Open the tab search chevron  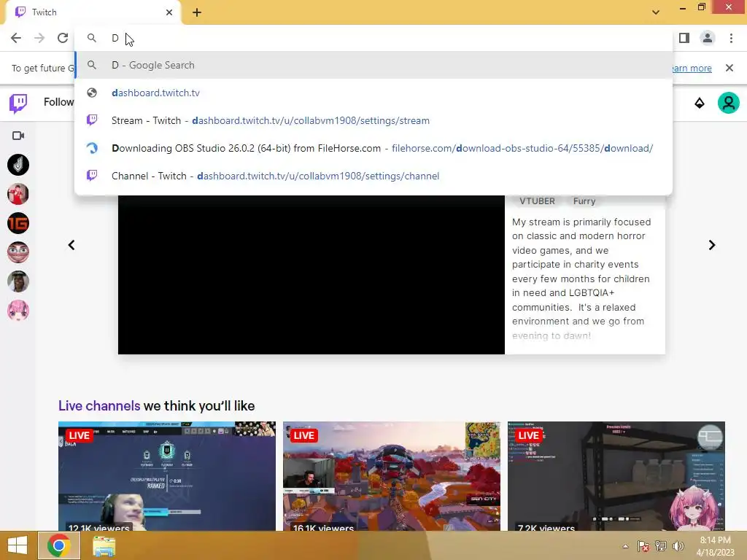point(656,12)
